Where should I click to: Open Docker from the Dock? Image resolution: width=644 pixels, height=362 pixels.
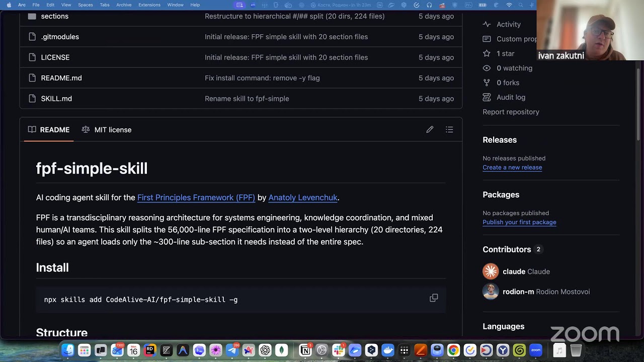[x=387, y=350]
